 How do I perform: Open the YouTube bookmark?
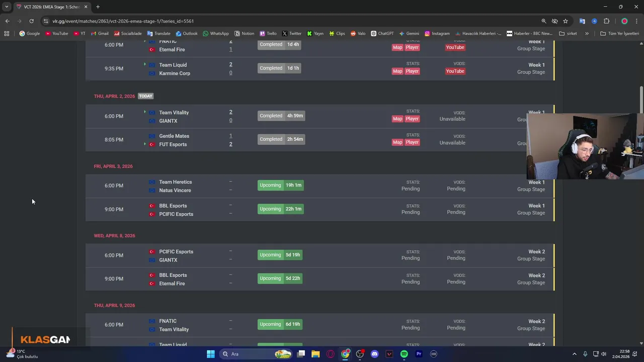tap(57, 34)
